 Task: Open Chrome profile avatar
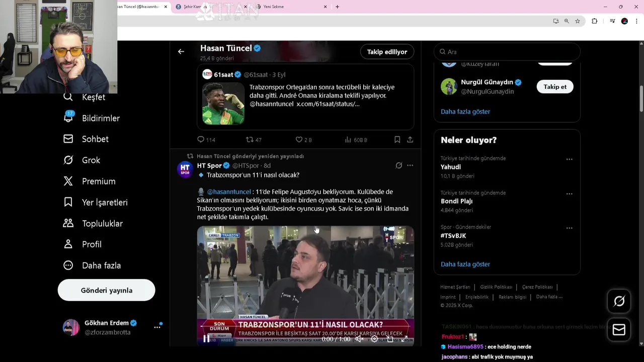(624, 21)
